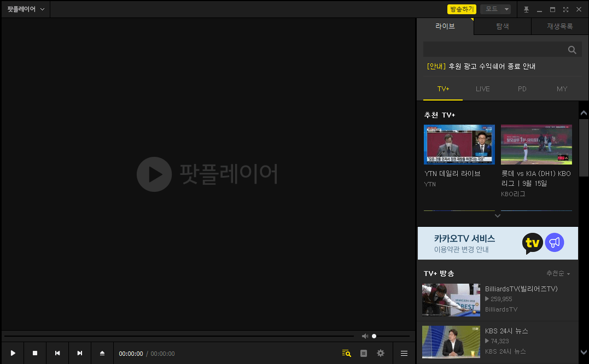This screenshot has height=364, width=589.
Task: Click the scrollbar down arrow in side panel
Action: coord(584,353)
